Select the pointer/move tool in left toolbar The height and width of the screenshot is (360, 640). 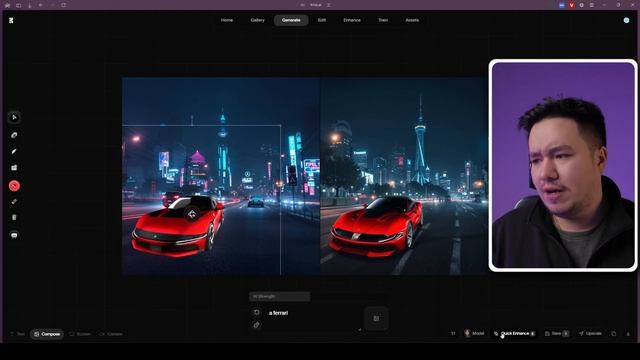coord(14,118)
